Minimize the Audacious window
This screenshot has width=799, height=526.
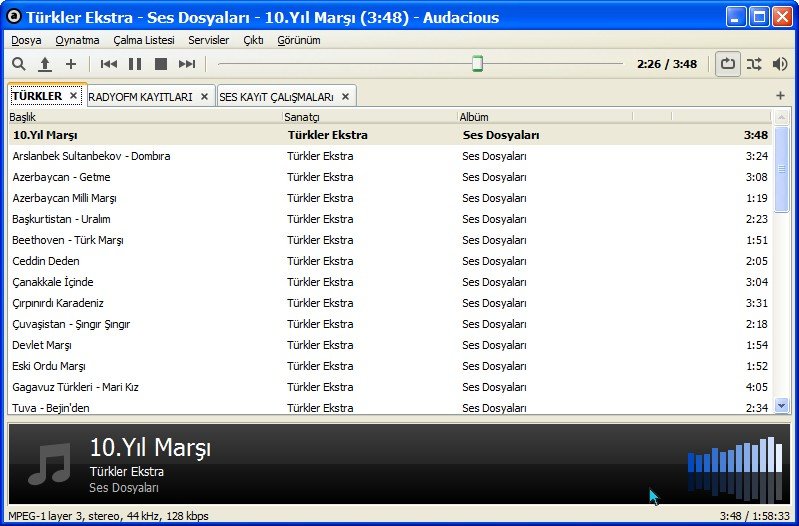coord(735,17)
